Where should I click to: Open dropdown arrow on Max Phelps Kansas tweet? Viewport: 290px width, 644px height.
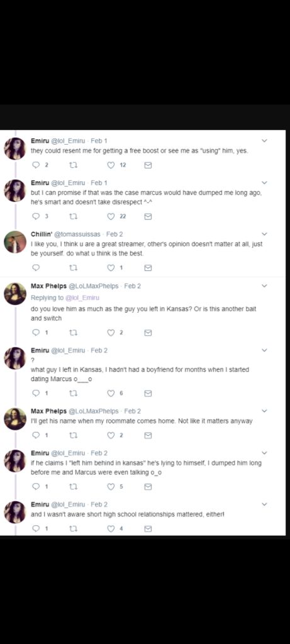point(264,286)
